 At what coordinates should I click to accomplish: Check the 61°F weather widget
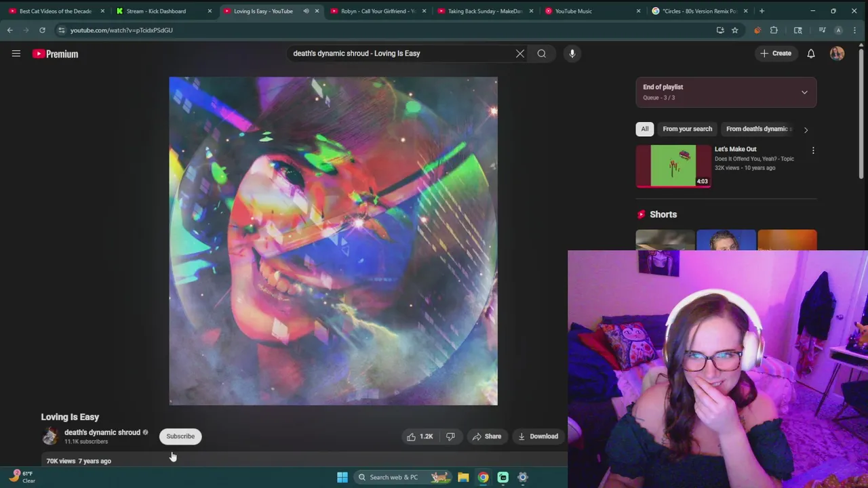point(22,477)
